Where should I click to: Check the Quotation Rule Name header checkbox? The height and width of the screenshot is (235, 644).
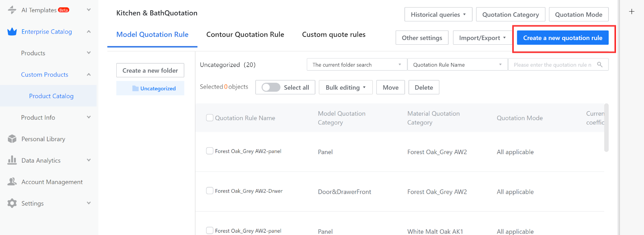[210, 117]
